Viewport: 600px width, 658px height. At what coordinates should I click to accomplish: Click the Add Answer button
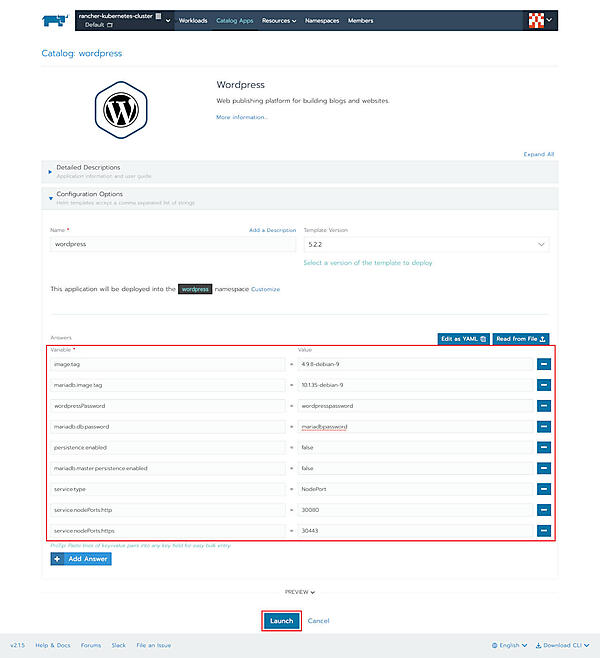coord(81,559)
